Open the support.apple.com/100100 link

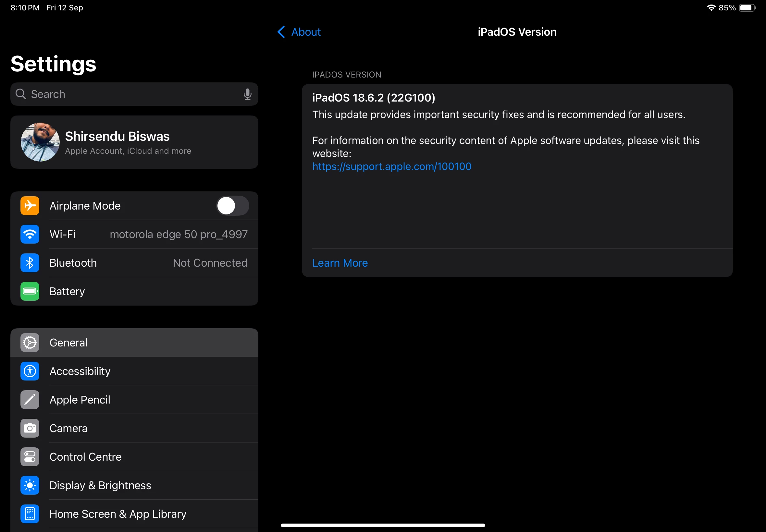pyautogui.click(x=391, y=166)
